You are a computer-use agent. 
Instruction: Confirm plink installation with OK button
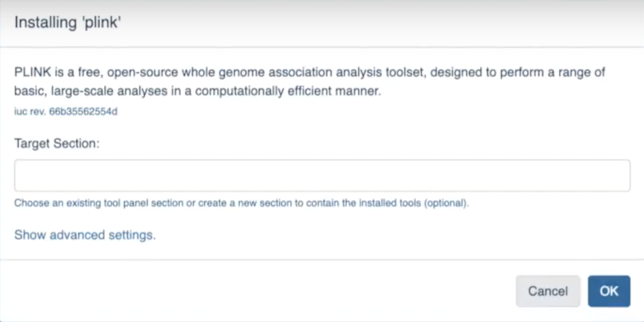coord(609,291)
